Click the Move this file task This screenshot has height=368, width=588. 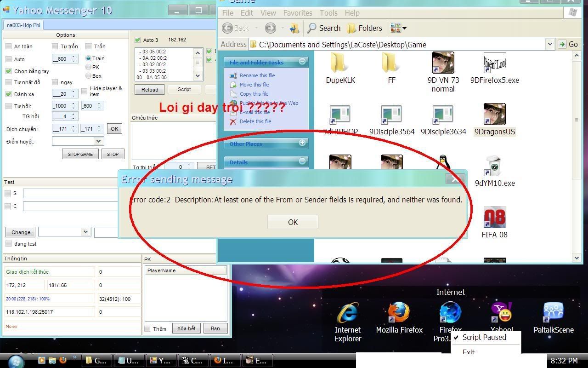254,85
